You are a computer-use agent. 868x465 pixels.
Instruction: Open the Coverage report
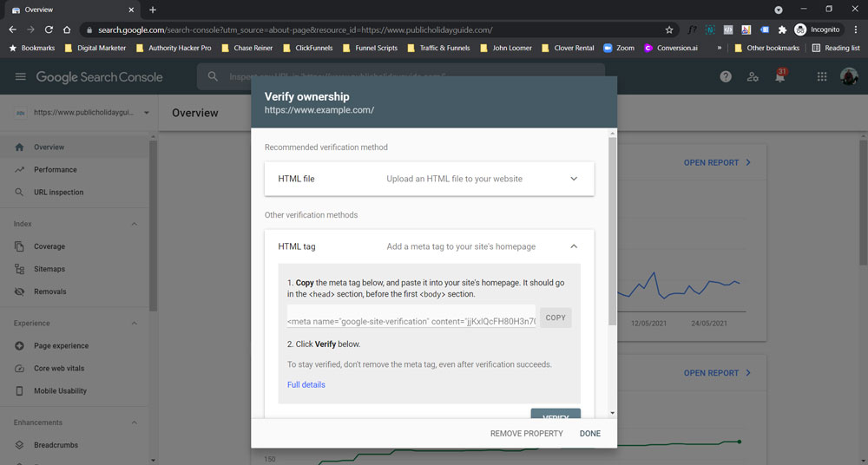click(x=75, y=246)
